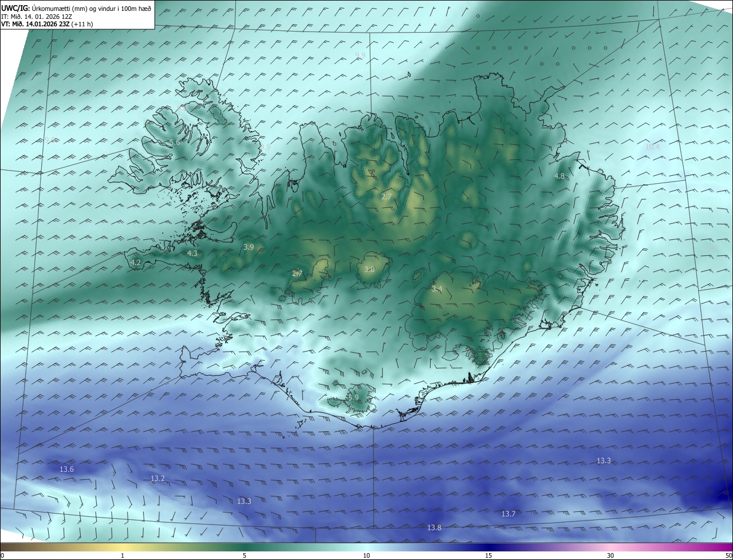Click the 4.2 value label on the map
The height and width of the screenshot is (560, 733).
pyautogui.click(x=136, y=262)
